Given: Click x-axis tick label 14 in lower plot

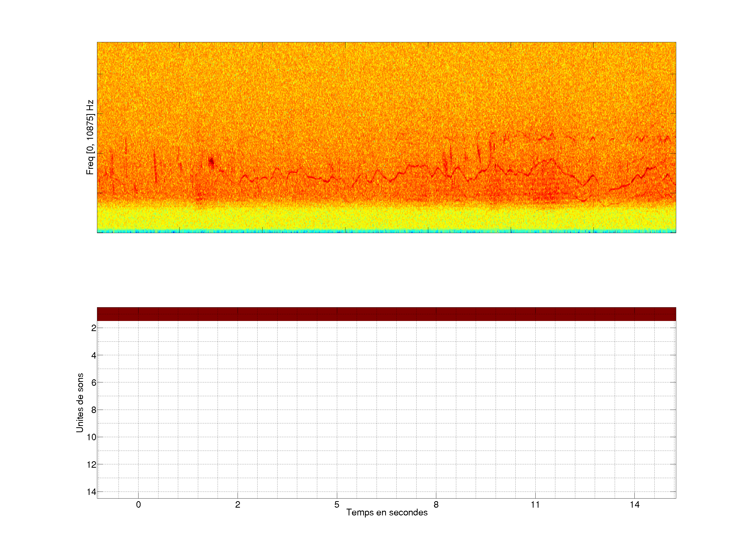Looking at the screenshot, I should point(634,505).
